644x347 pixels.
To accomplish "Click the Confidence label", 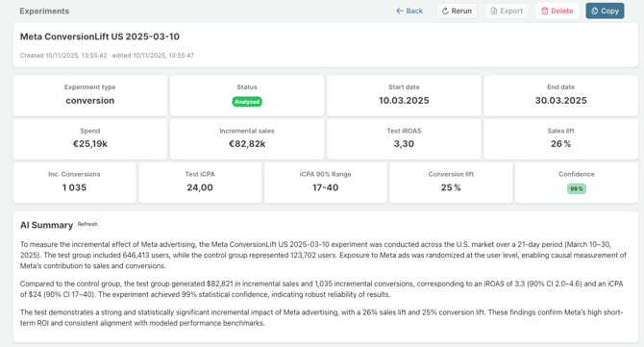I will [576, 174].
